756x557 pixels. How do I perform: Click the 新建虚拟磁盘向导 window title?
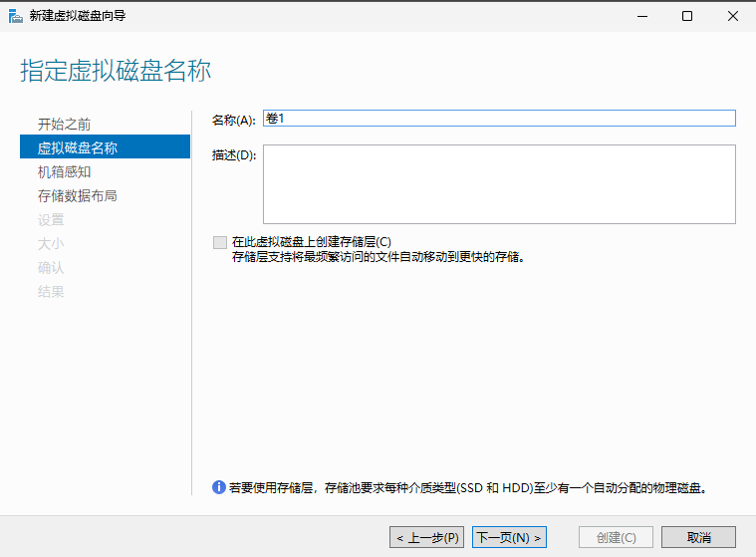(78, 15)
